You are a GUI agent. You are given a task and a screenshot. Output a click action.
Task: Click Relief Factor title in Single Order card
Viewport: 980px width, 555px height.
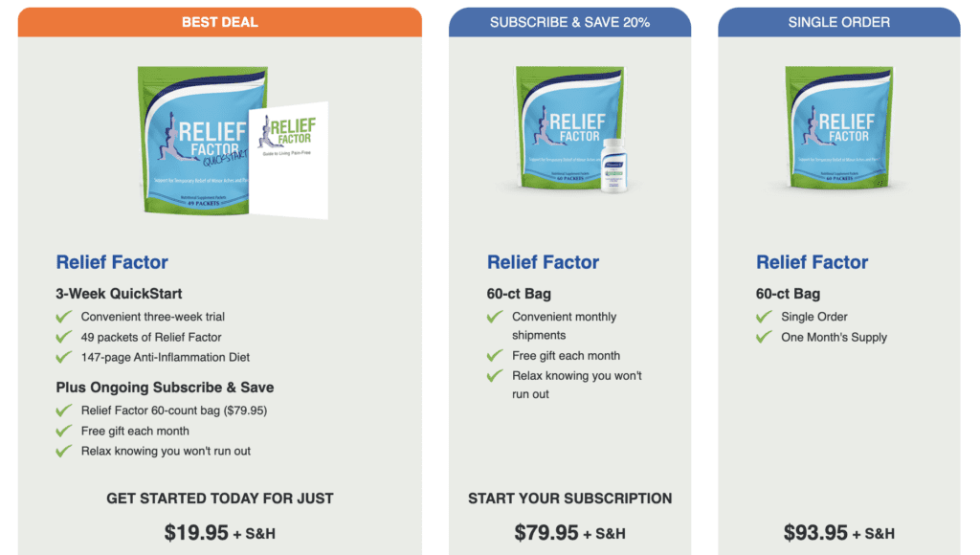pos(812,262)
